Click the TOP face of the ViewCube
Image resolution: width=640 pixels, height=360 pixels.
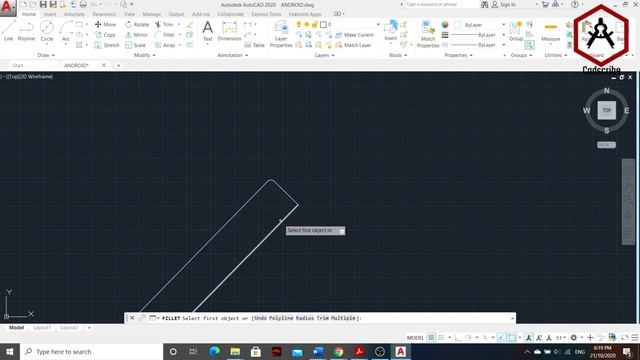pos(607,110)
